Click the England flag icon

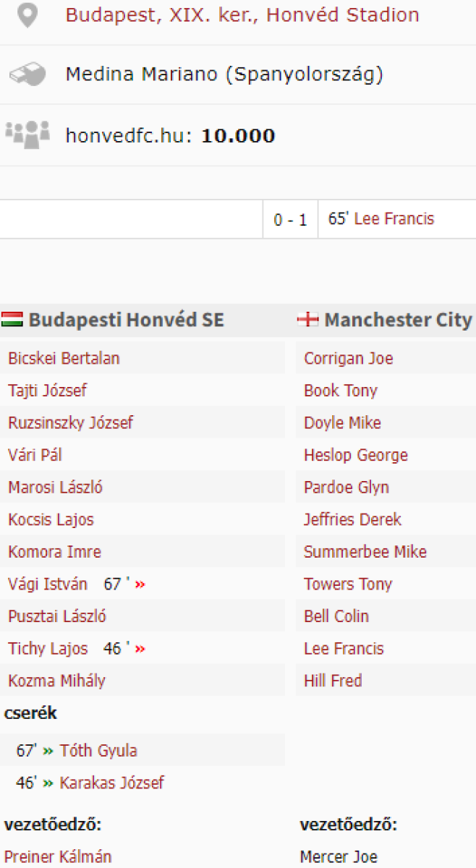point(308,320)
